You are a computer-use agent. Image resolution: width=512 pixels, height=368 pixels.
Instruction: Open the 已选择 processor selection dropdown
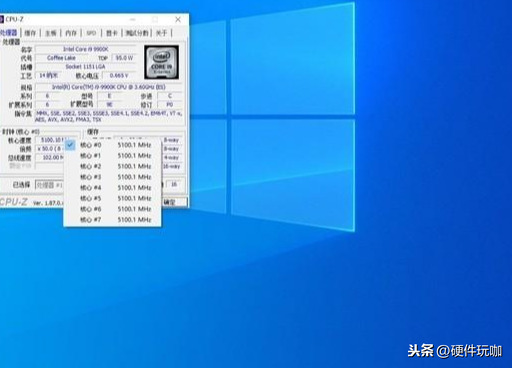click(49, 185)
